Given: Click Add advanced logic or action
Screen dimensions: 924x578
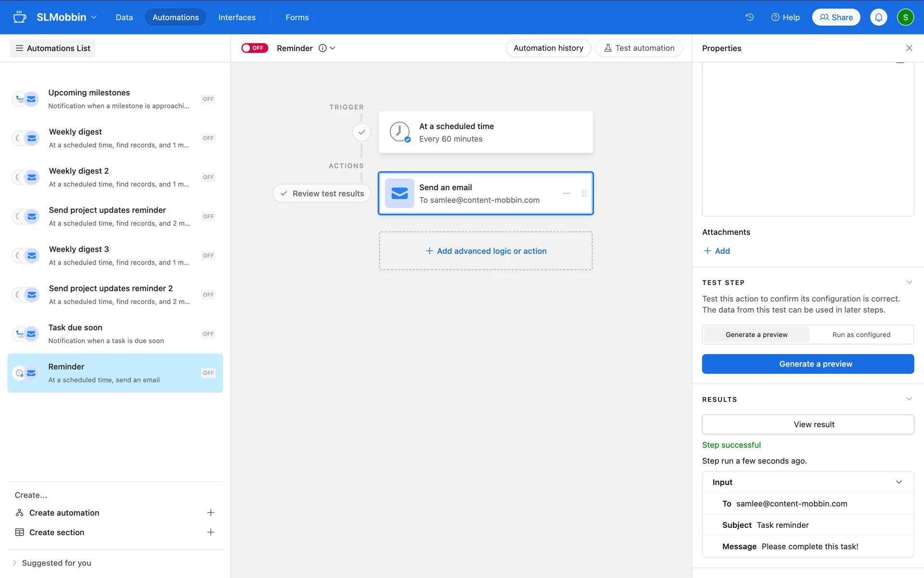Looking at the screenshot, I should pyautogui.click(x=486, y=251).
